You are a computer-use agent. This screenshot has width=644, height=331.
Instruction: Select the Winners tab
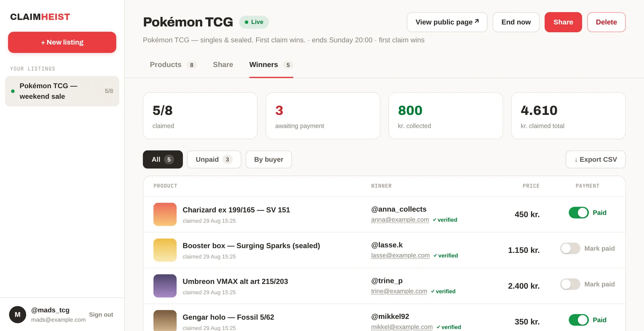[271, 65]
